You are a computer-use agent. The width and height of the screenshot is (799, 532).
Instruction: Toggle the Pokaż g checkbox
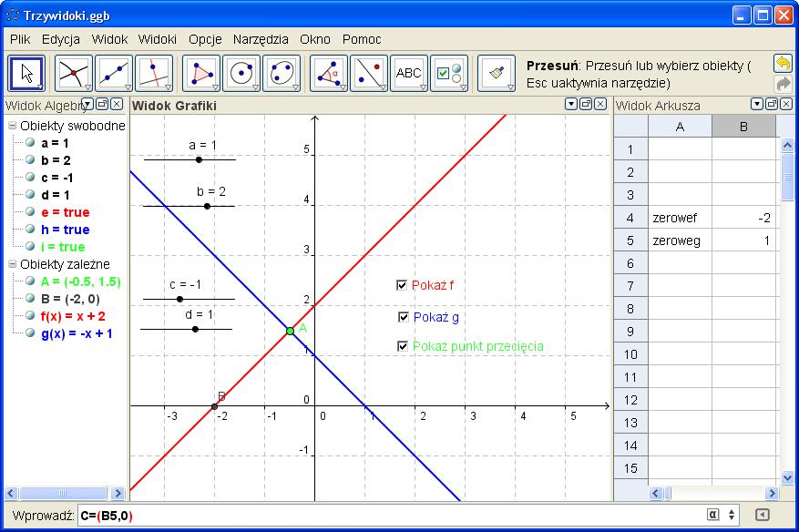click(x=403, y=317)
